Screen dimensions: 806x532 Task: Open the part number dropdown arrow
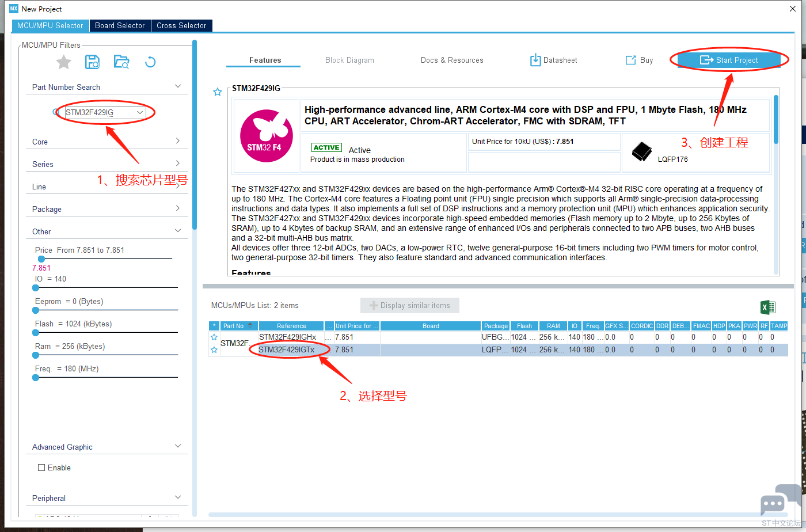point(140,112)
